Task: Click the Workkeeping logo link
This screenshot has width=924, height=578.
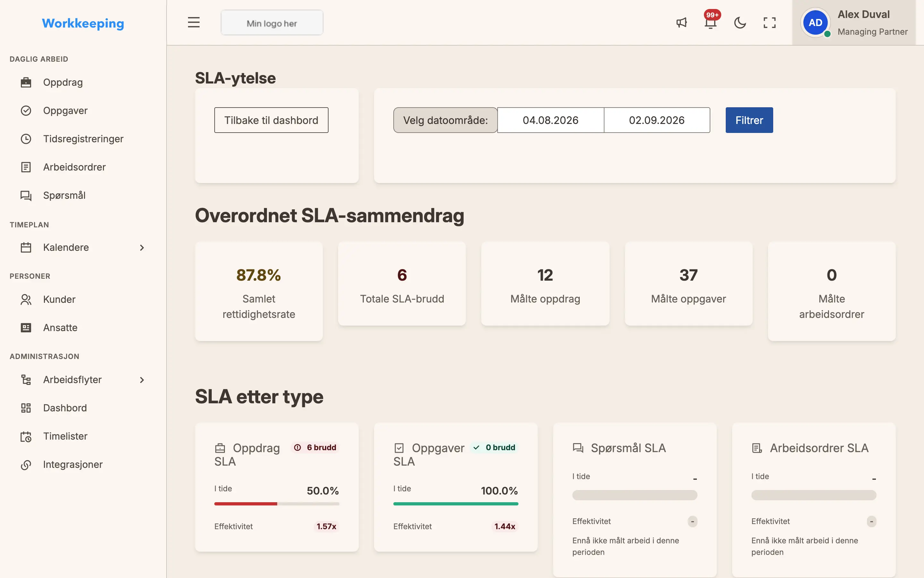Action: (83, 23)
